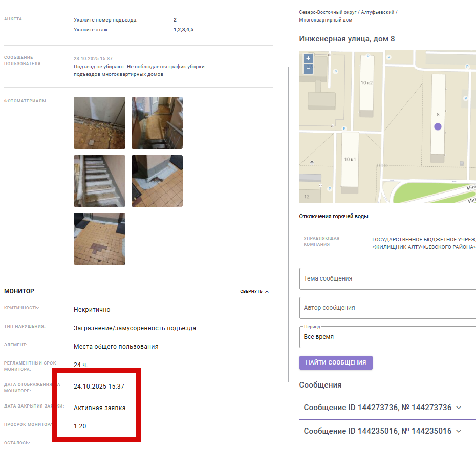The image size is (476, 450).
Task: Collapse the Монитор section with Свернуть
Action: pyautogui.click(x=254, y=291)
